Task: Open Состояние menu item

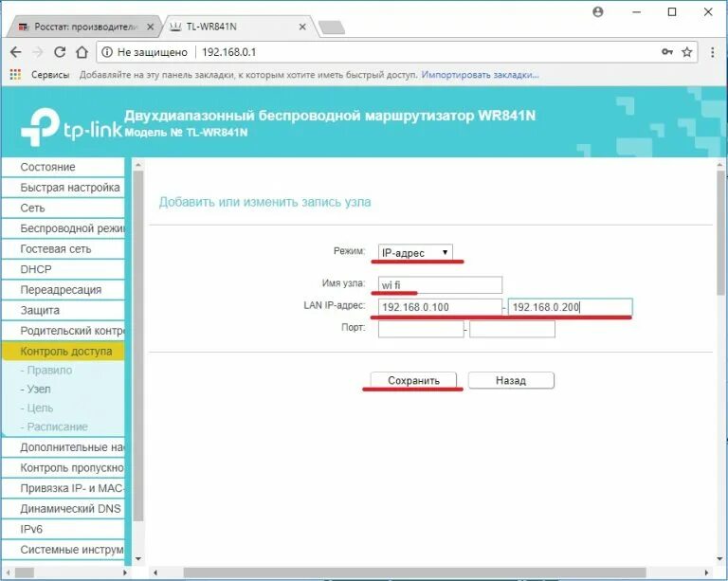Action: point(64,167)
